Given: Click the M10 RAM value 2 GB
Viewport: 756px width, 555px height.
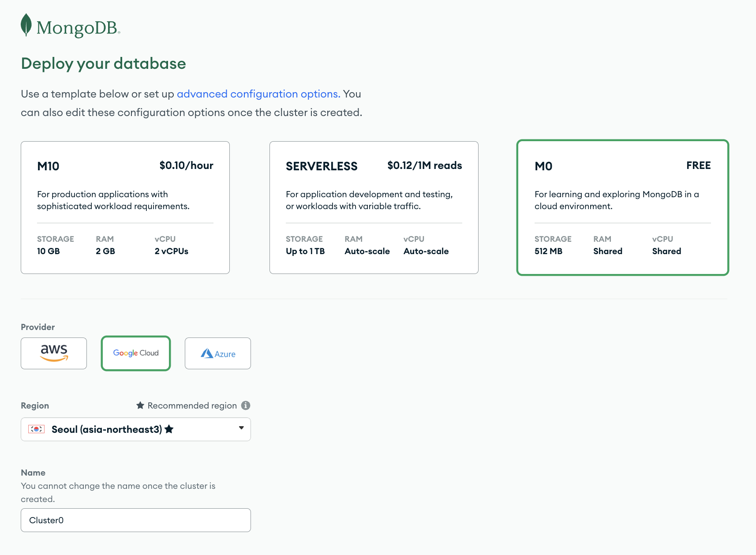Looking at the screenshot, I should tap(105, 251).
